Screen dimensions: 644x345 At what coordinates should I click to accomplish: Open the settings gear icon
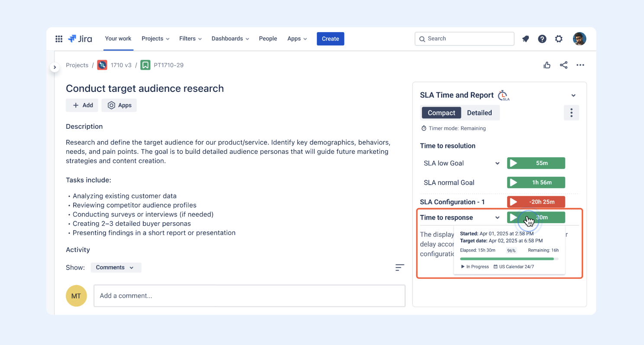coord(559,39)
